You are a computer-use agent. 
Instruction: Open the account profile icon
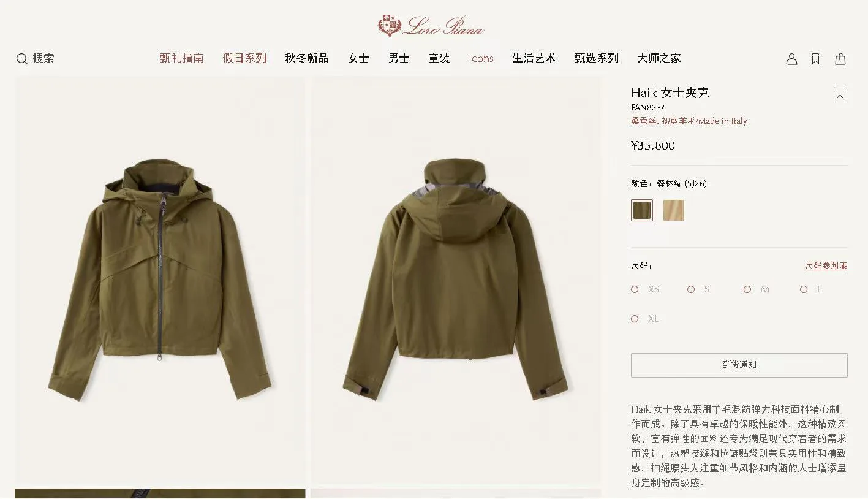coord(791,59)
